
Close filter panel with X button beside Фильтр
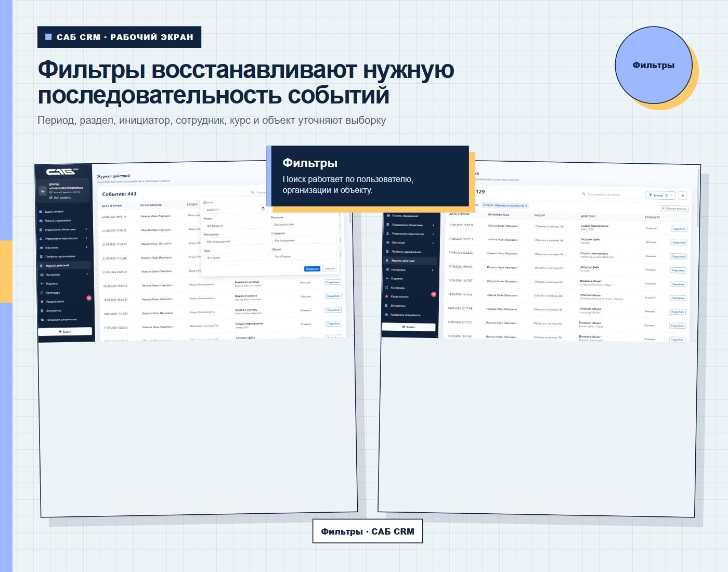point(683,196)
